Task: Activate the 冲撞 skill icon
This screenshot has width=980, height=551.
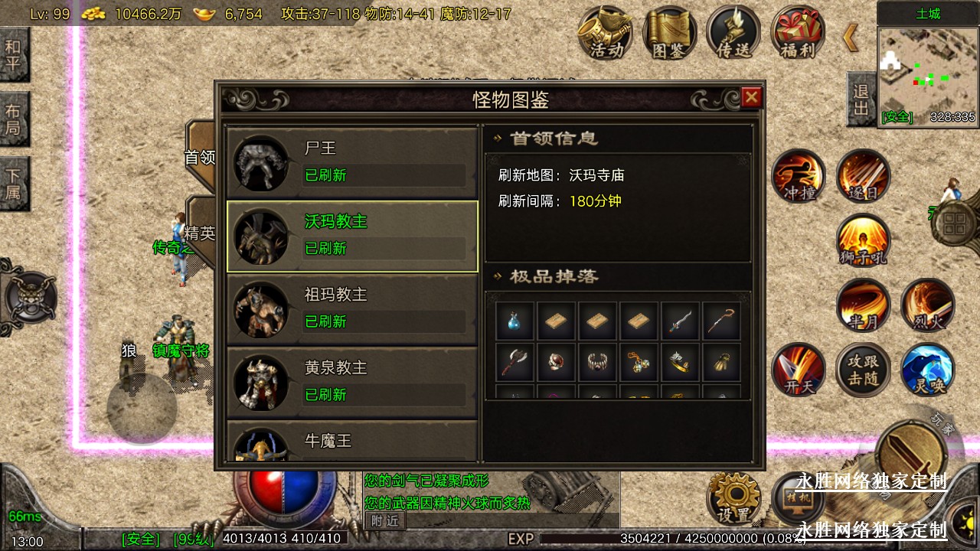Action: [799, 176]
